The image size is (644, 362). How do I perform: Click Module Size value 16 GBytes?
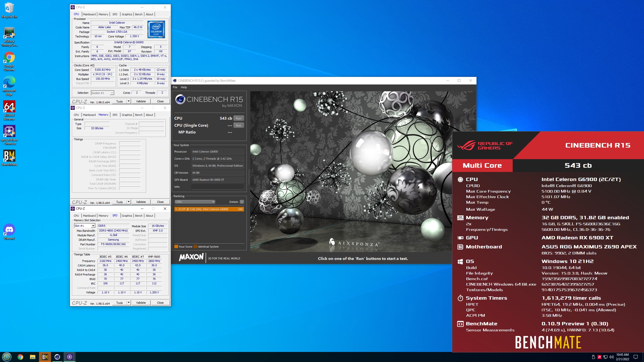(158, 226)
